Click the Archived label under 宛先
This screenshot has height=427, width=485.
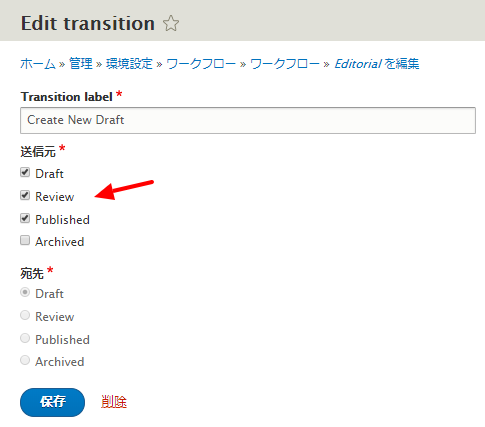[x=60, y=362]
